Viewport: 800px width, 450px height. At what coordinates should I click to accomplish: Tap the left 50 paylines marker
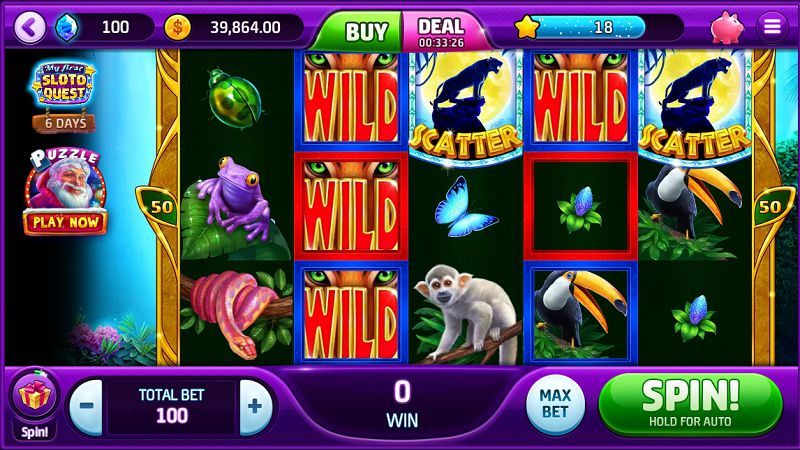pyautogui.click(x=160, y=206)
